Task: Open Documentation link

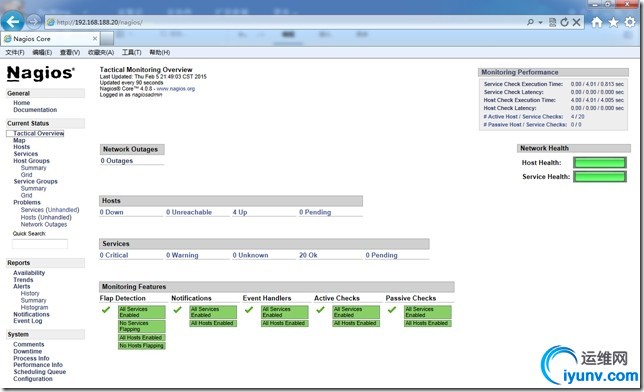Action: point(35,110)
